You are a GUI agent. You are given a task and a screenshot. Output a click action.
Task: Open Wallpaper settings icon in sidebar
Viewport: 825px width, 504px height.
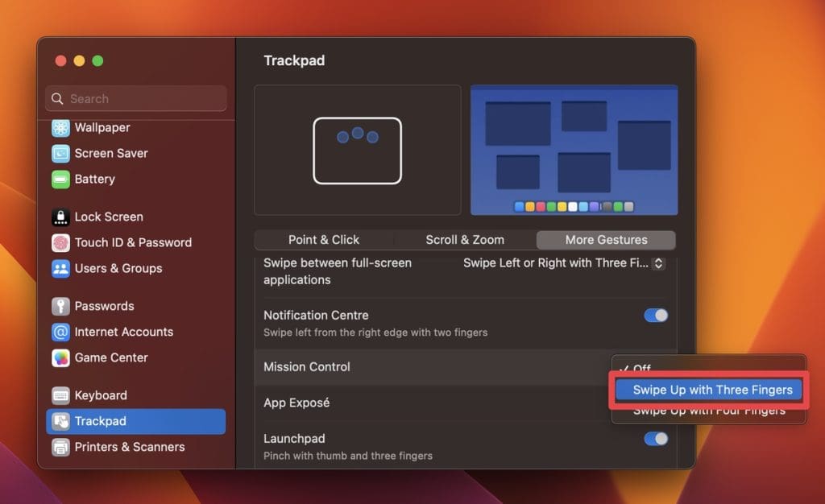60,128
